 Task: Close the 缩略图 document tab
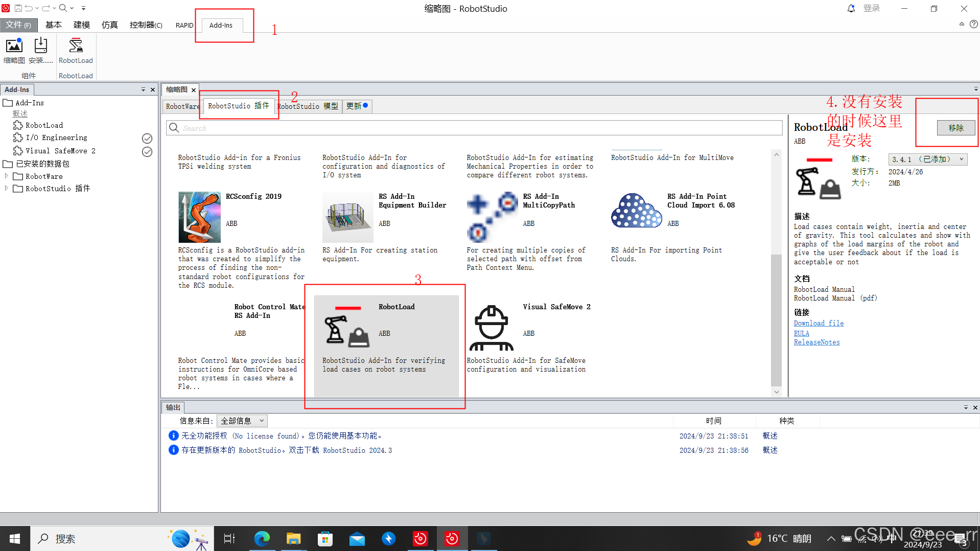click(194, 90)
